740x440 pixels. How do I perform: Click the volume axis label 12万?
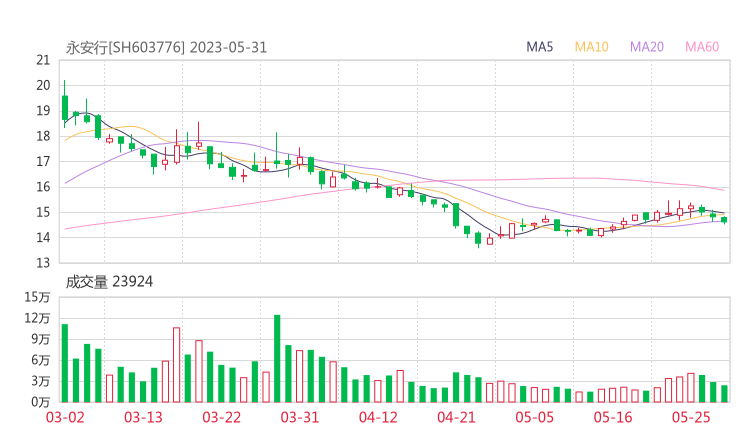[x=37, y=318]
